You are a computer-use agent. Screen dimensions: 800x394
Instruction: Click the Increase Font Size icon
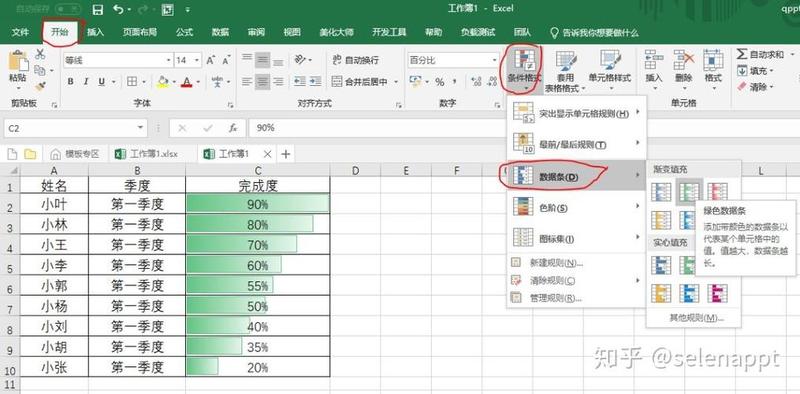click(x=210, y=61)
